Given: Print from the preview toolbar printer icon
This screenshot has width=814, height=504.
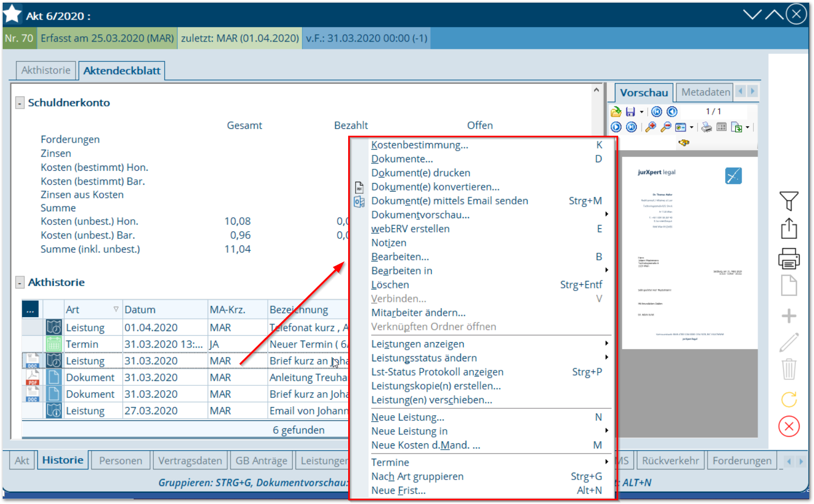Looking at the screenshot, I should (x=706, y=127).
